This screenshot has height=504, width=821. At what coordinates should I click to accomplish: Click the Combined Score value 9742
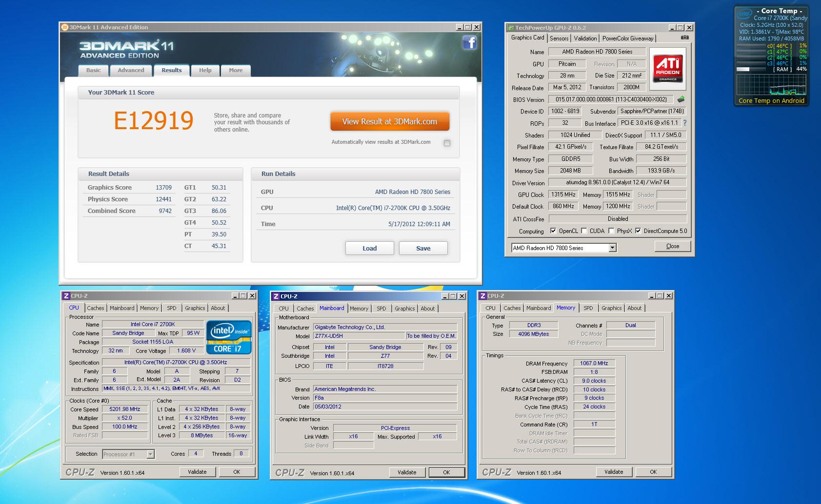click(x=165, y=211)
